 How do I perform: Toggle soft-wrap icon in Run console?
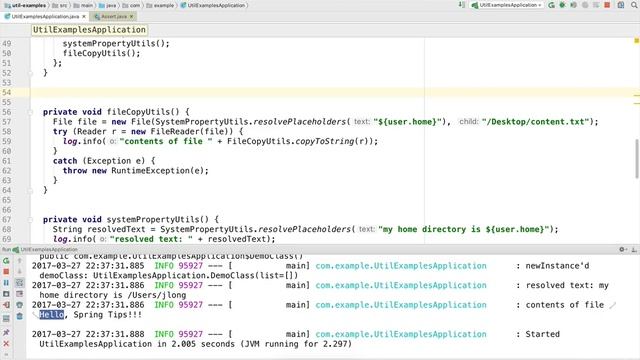[20, 282]
